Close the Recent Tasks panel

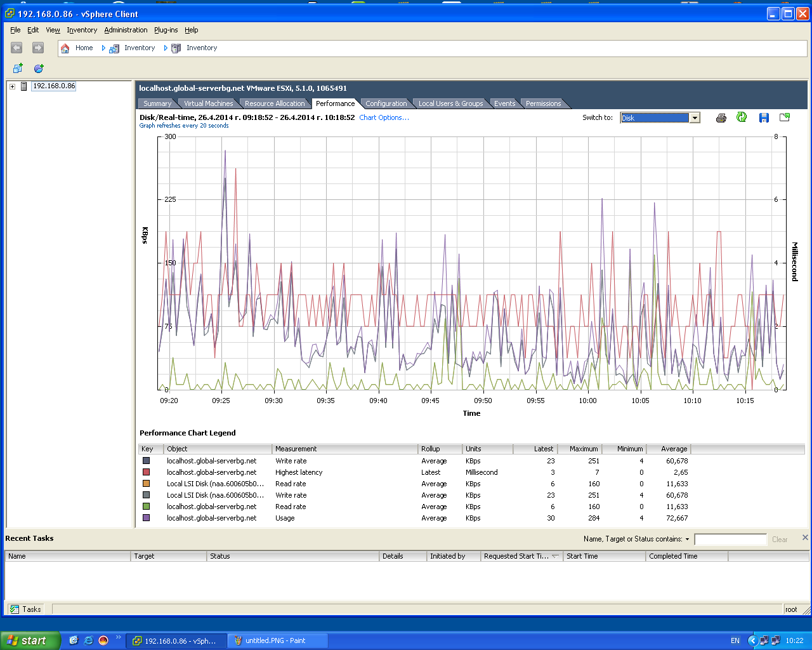805,538
